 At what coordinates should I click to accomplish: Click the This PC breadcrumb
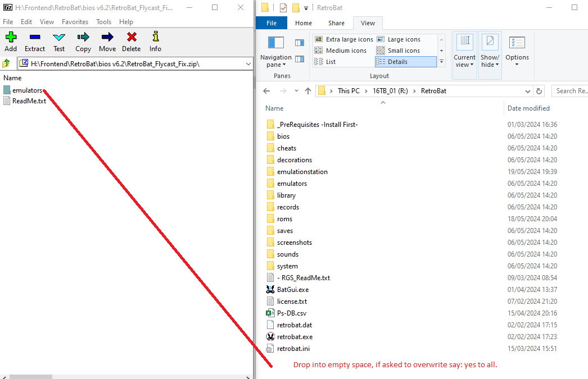349,91
